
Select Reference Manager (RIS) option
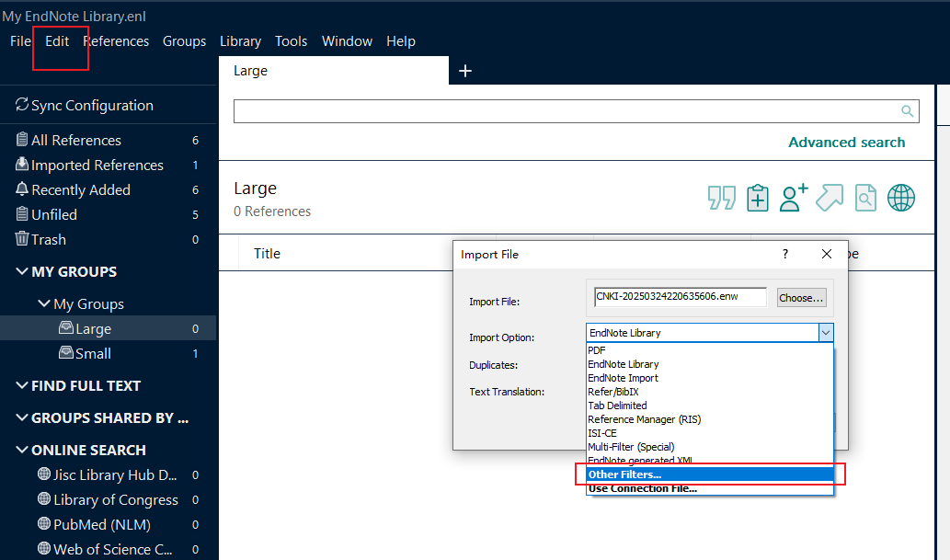coord(709,419)
